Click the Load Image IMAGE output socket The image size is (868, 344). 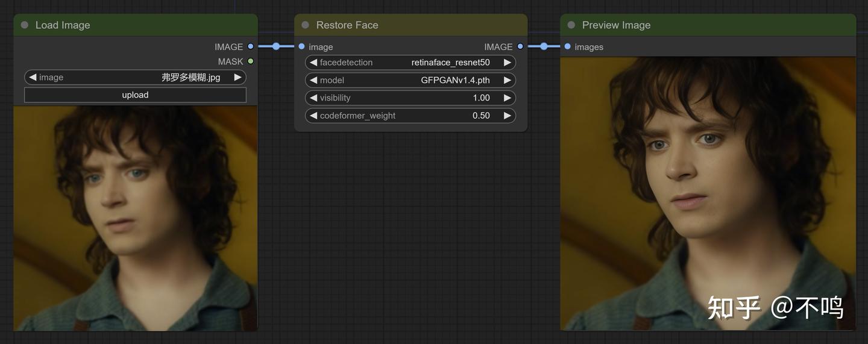251,46
